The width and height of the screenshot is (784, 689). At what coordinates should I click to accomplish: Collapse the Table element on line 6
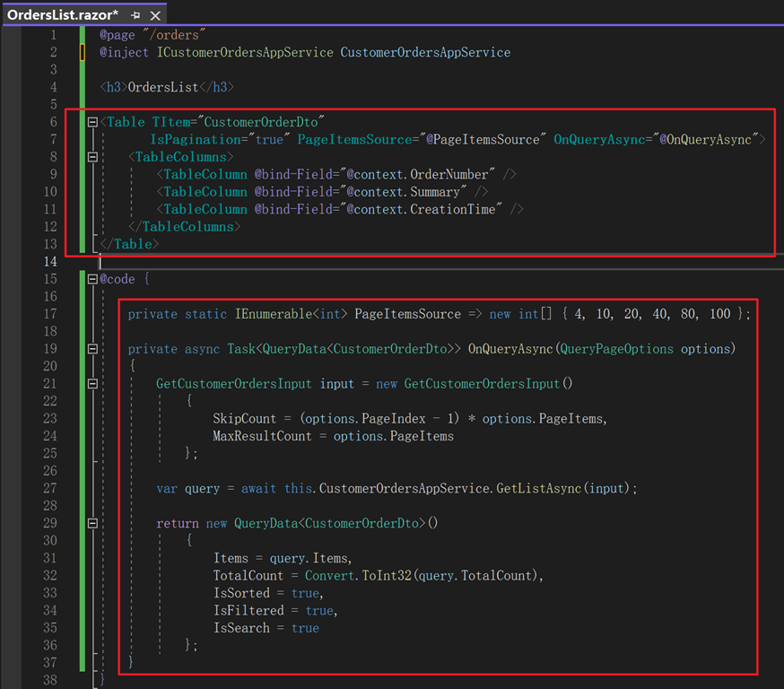point(92,122)
